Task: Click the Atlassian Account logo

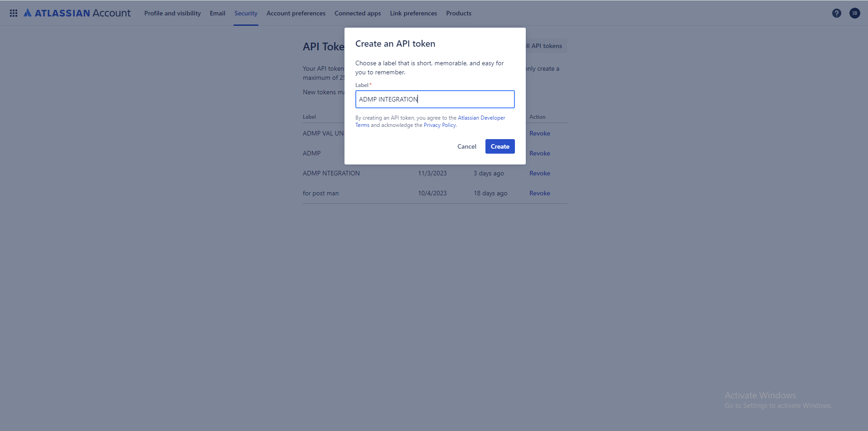Action: pos(77,13)
